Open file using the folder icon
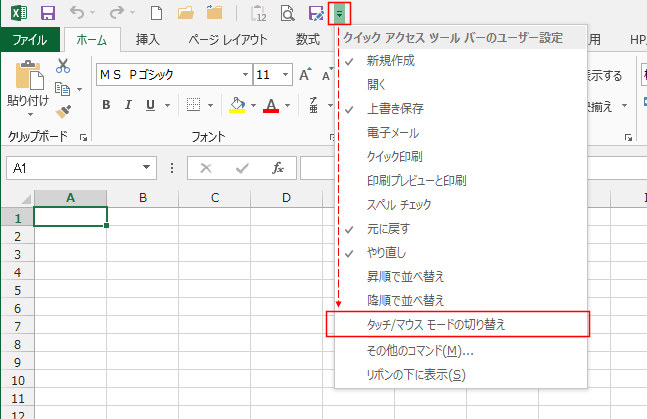 [186, 13]
